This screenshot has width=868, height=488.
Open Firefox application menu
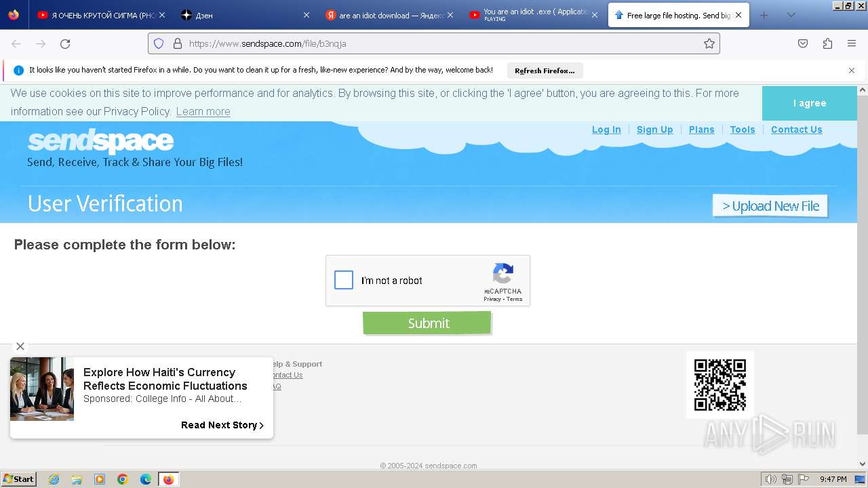[x=852, y=43]
